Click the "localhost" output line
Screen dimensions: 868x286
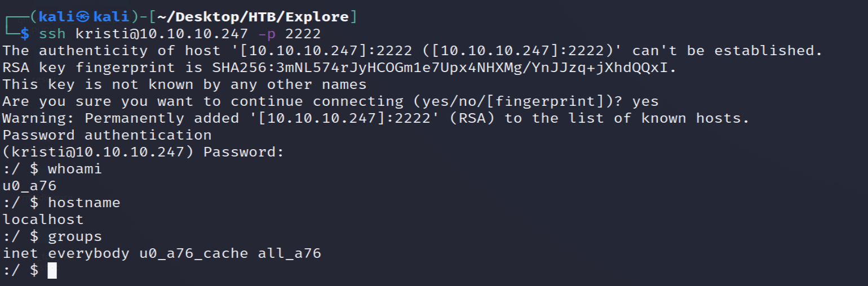pos(43,220)
